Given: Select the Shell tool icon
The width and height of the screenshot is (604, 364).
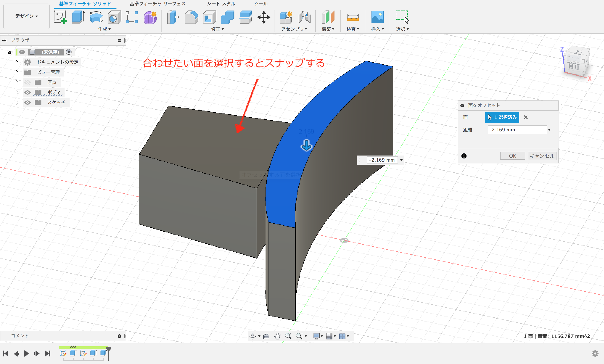Looking at the screenshot, I should (x=209, y=17).
